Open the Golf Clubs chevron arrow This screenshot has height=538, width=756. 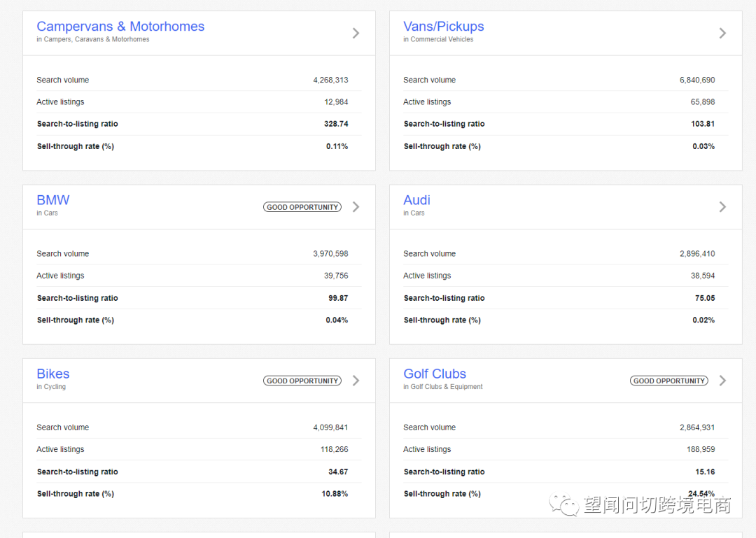click(722, 381)
